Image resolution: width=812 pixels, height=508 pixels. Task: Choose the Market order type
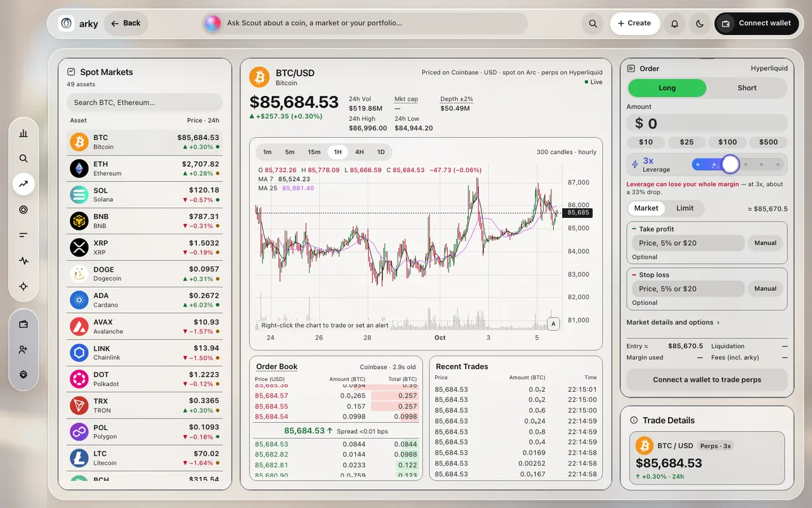coord(646,208)
